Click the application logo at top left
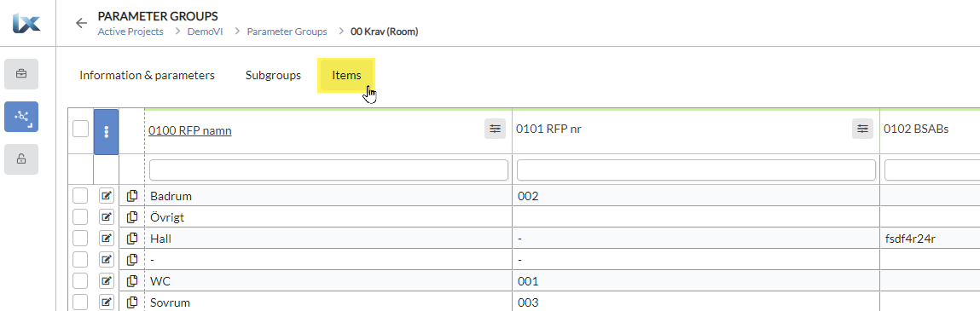 pyautogui.click(x=26, y=24)
